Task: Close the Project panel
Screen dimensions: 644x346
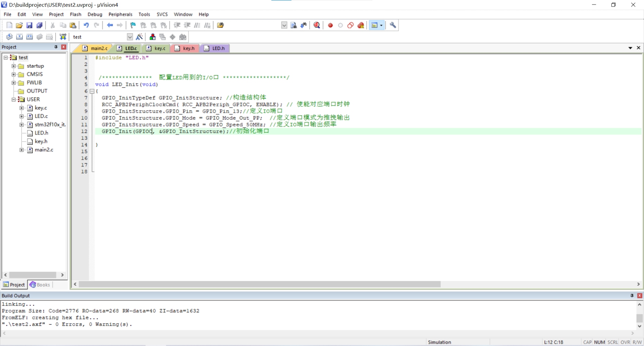Action: (64, 47)
